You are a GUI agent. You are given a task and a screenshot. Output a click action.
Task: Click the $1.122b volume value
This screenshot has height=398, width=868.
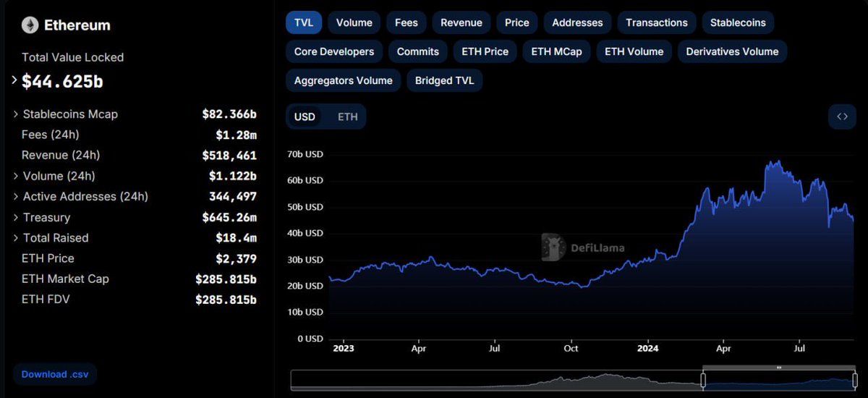pyautogui.click(x=233, y=176)
